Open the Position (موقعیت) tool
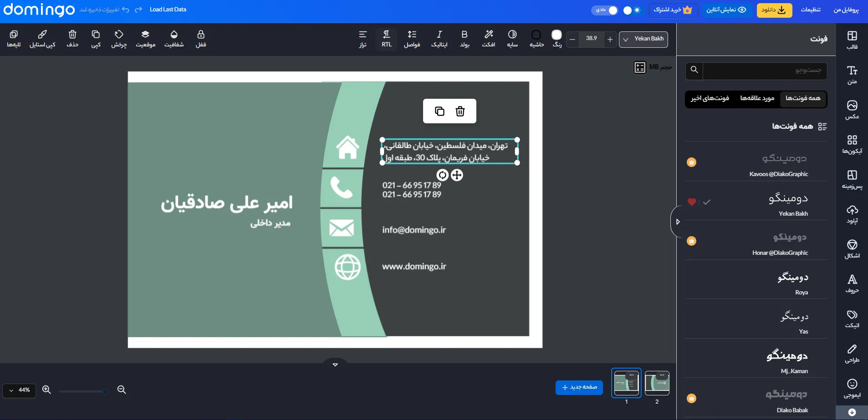 [145, 39]
